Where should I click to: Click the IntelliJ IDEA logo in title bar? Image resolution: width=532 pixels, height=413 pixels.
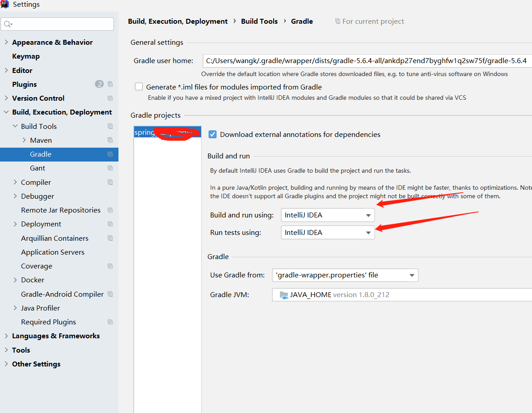pos(4,4)
